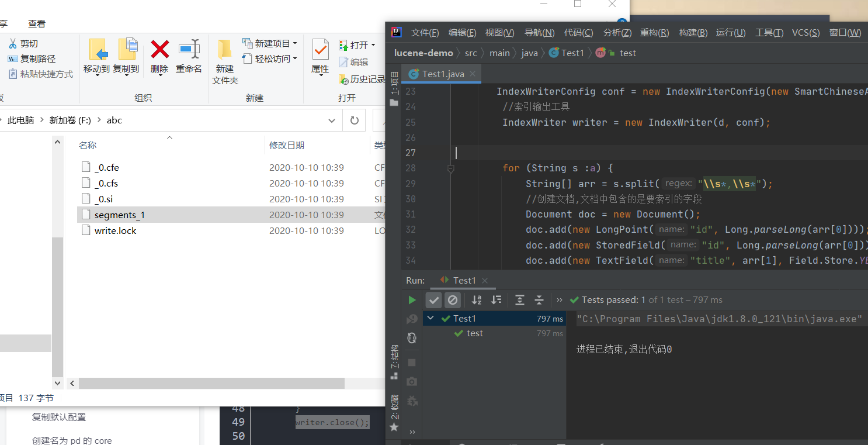Open the Code (代码(C)) menu
The width and height of the screenshot is (868, 445).
point(578,33)
